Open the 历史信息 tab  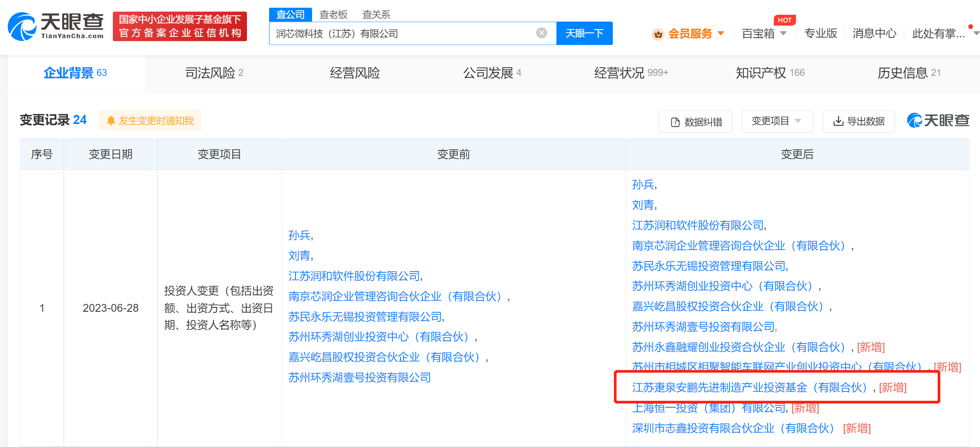(908, 73)
